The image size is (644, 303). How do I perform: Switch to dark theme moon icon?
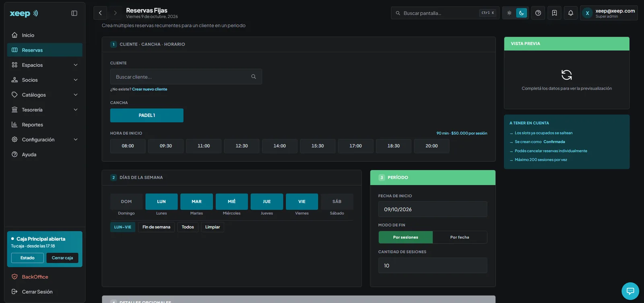[521, 13]
